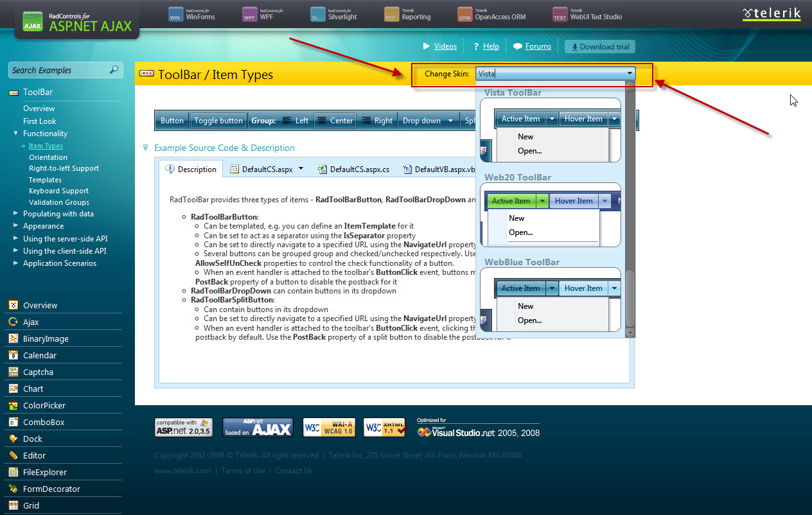Open the WinForms product icon
812x515 pixels.
(x=176, y=14)
